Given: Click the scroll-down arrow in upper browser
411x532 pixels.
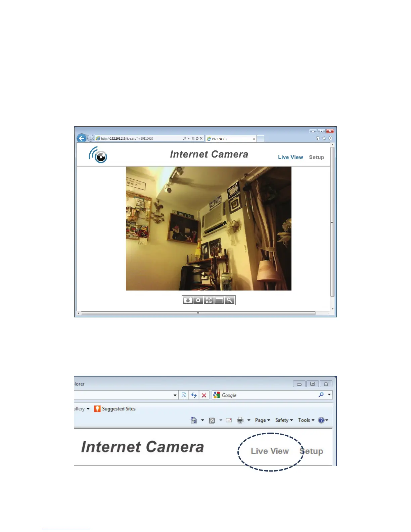Looking at the screenshot, I should (x=332, y=309).
